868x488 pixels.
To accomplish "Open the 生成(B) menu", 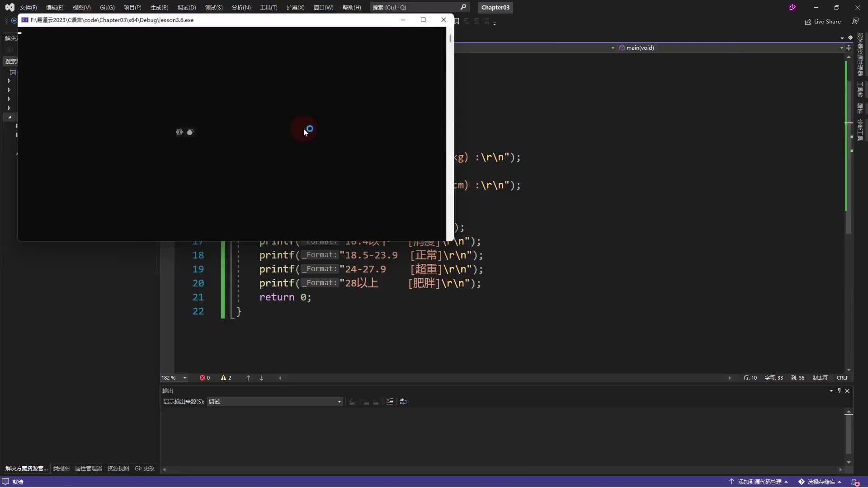I will click(159, 7).
